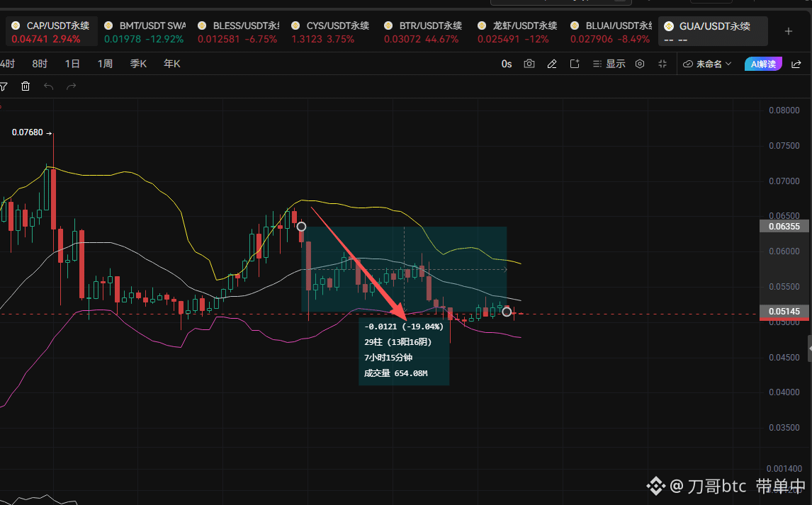Switch to the 龙虾/USDT永续 tab
Image resolution: width=812 pixels, height=505 pixels.
518,32
